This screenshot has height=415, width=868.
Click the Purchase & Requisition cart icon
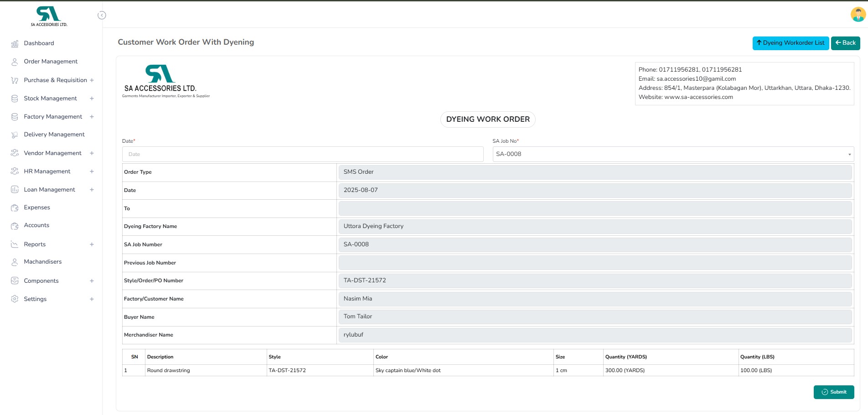click(15, 80)
